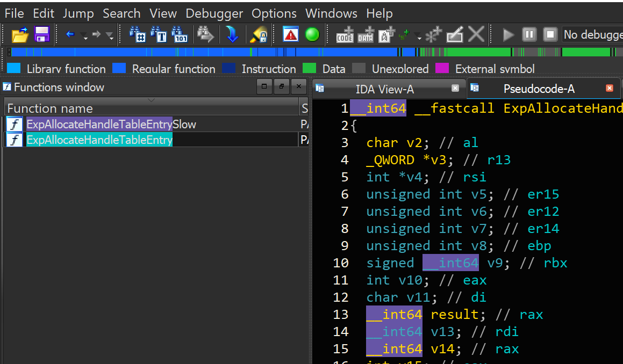Open a file with the folder icon
623x364 pixels.
click(x=20, y=34)
